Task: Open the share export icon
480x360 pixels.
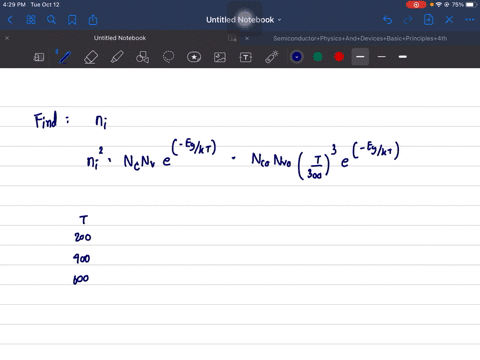Action: click(x=93, y=20)
